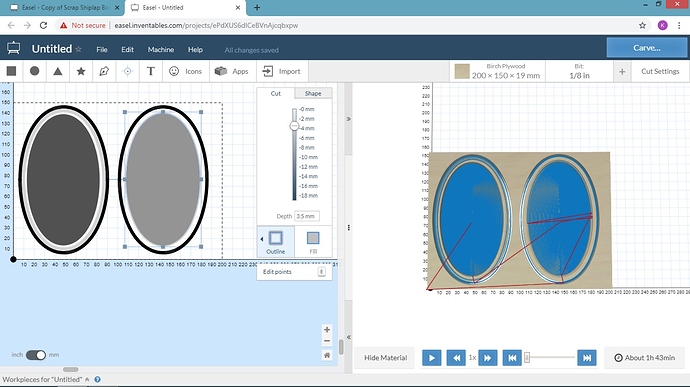Open the Icons library

coord(185,71)
